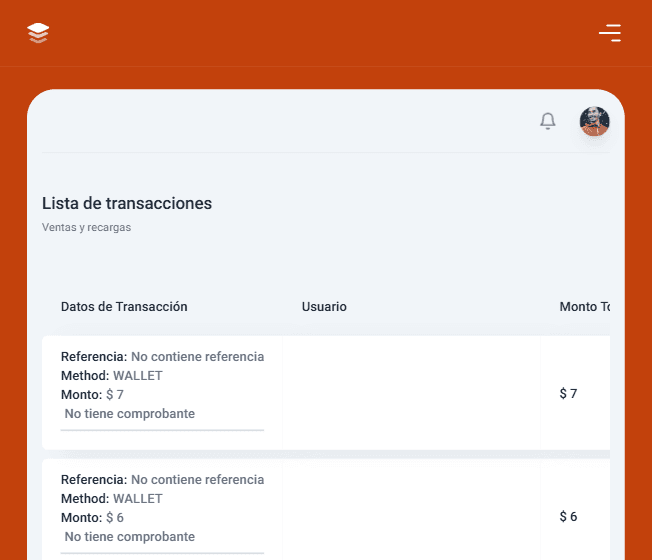
Task: Click the 'Datos de Transacción' column header
Action: tap(124, 307)
